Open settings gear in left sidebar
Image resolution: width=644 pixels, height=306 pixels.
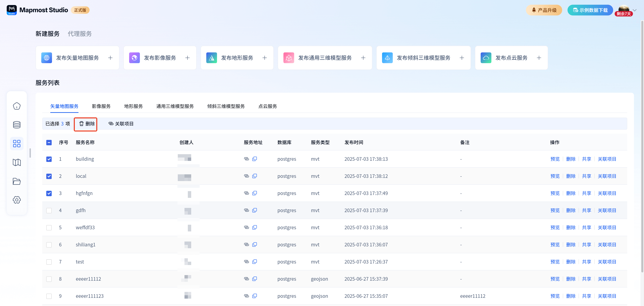tap(16, 200)
